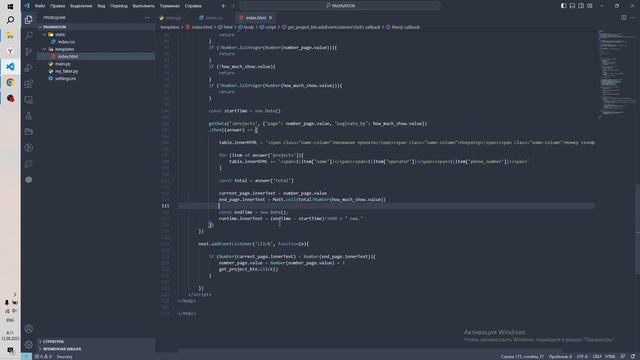640x360 pixels.
Task: Open my_faker.py in the Explorer tree
Action: (96, 71)
